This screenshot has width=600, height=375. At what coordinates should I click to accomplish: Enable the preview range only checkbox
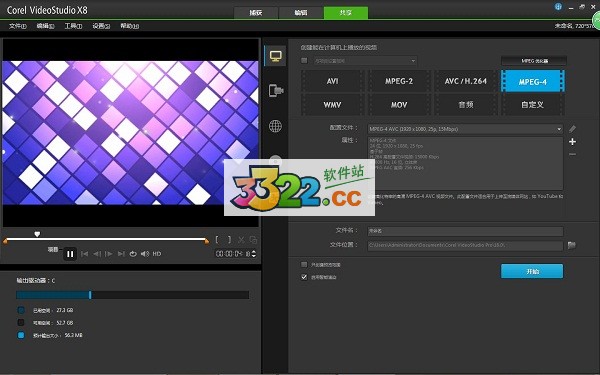[304, 264]
